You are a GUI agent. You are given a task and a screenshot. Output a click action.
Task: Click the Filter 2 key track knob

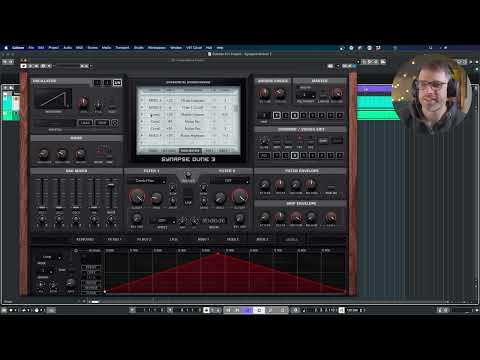point(240,219)
